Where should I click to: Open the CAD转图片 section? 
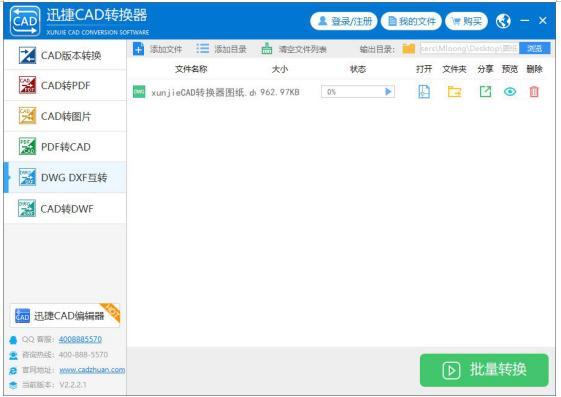pos(65,116)
